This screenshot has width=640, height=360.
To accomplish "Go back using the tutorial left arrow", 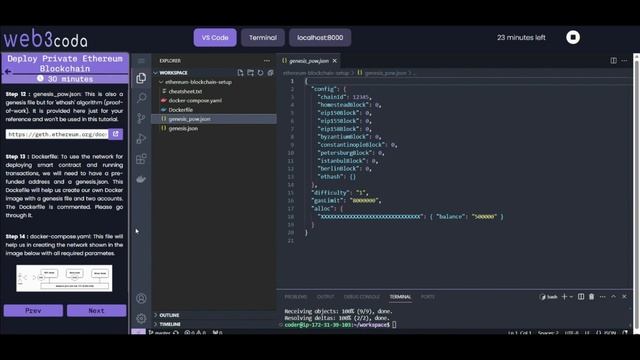I will (x=8, y=71).
